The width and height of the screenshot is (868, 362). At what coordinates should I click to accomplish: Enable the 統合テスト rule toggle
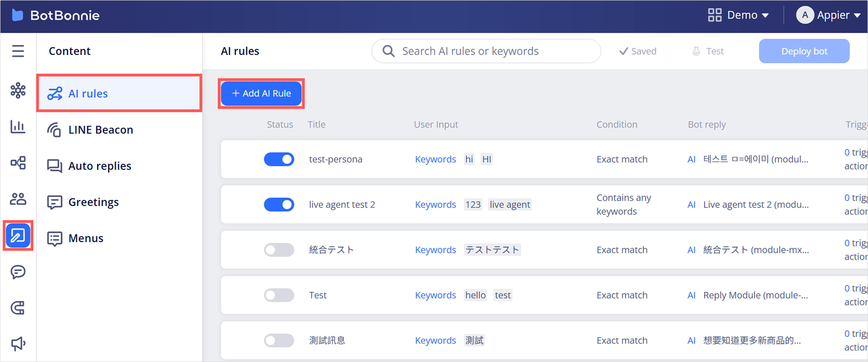point(279,250)
